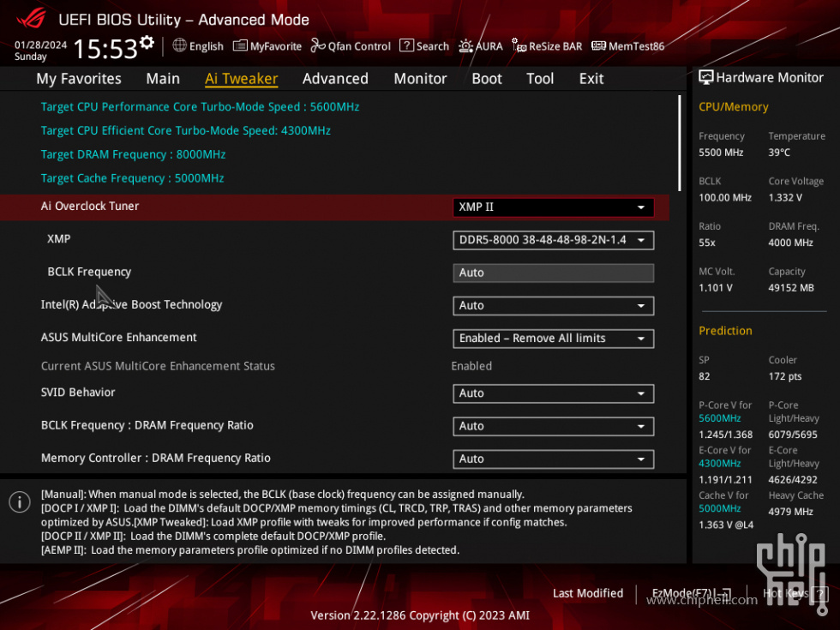The width and height of the screenshot is (840, 630).
Task: Click Target DRAM Frequency : 8000MHz text
Action: 133,154
